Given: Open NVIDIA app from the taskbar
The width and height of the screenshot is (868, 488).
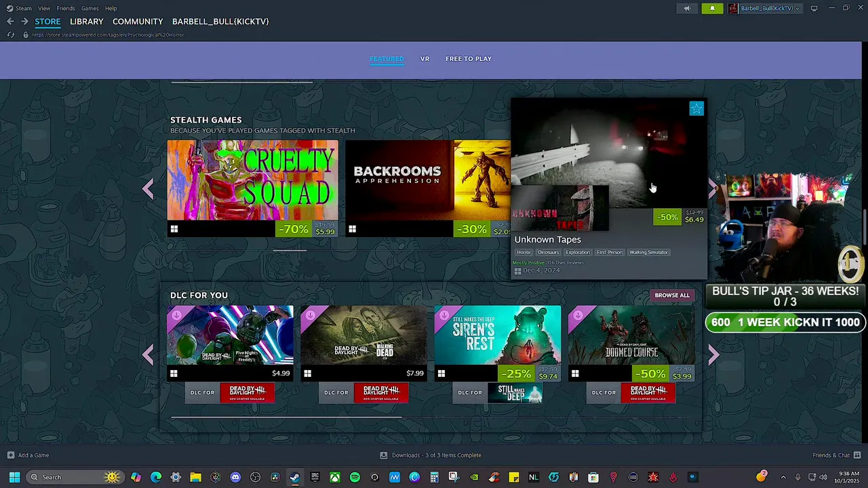Looking at the screenshot, I should [x=474, y=477].
